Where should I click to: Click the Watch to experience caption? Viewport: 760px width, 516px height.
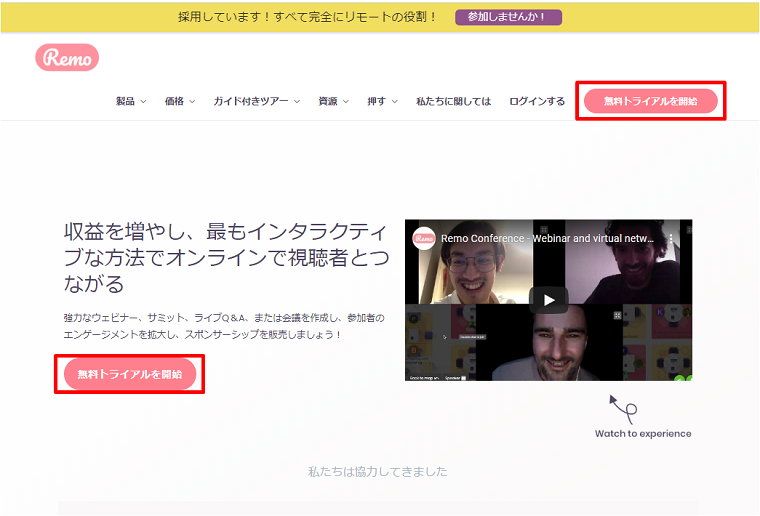(x=643, y=434)
